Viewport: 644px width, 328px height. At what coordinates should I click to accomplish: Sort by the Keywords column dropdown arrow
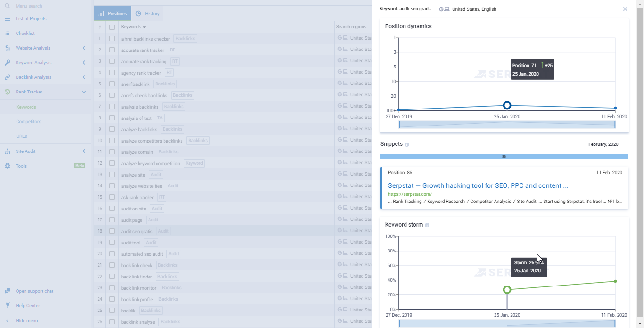pyautogui.click(x=144, y=27)
